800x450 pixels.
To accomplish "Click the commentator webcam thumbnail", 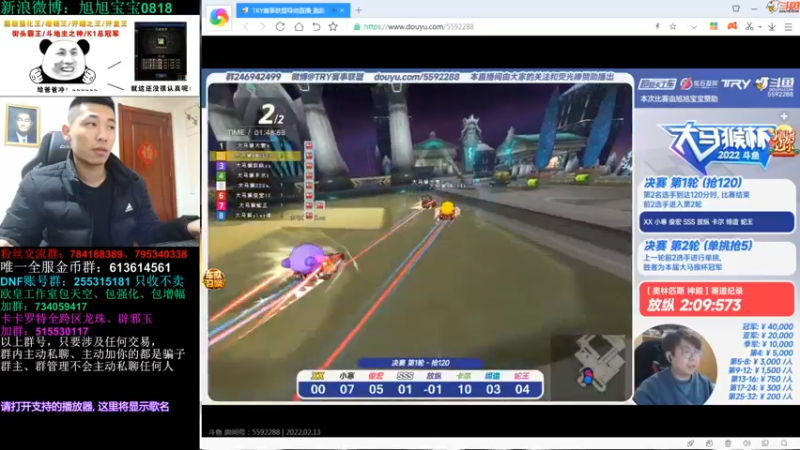I will click(x=674, y=364).
